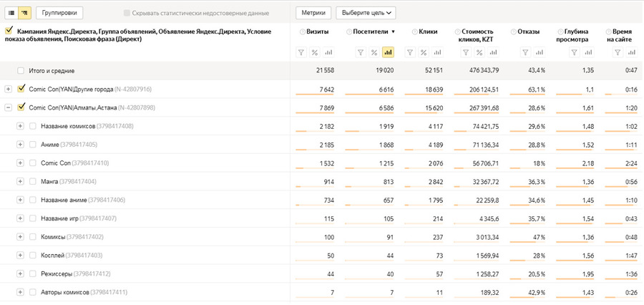644x305 pixels.
Task: Sort by Стоимость кликов, KZT header
Action: pos(477,35)
